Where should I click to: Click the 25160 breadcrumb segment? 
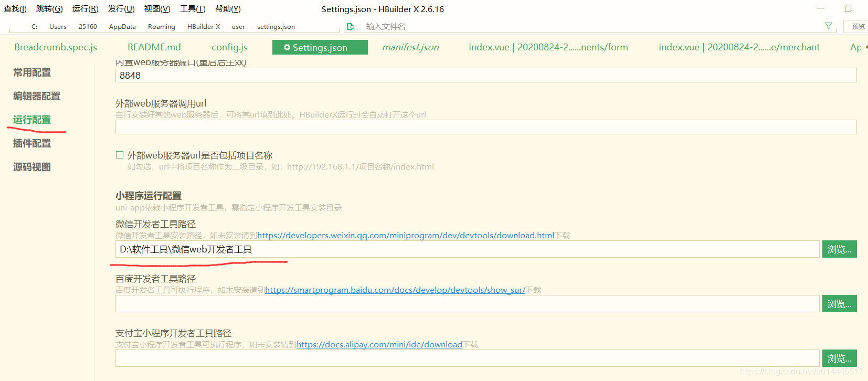[x=88, y=26]
